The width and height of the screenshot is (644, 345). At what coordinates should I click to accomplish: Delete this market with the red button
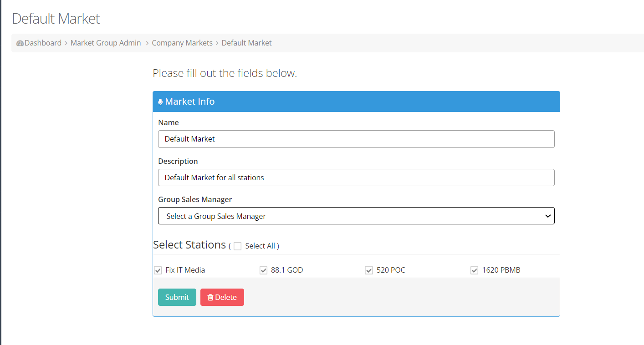click(222, 297)
